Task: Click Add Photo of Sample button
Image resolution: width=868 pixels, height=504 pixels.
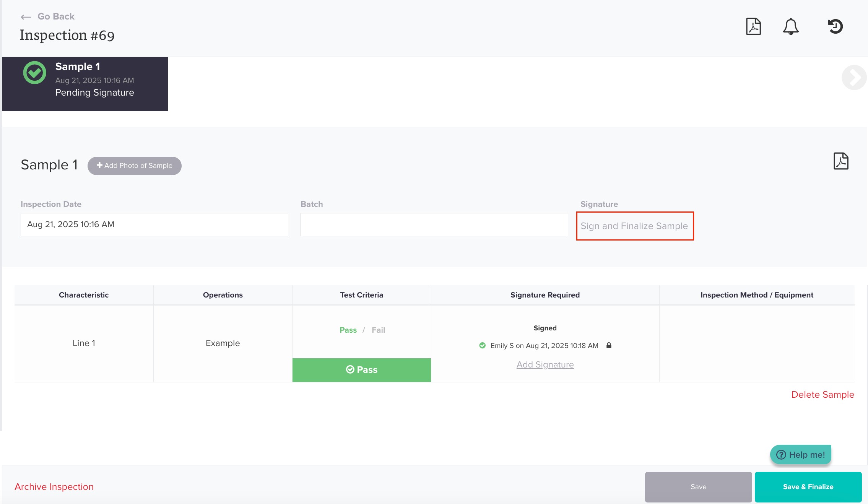Action: (134, 166)
